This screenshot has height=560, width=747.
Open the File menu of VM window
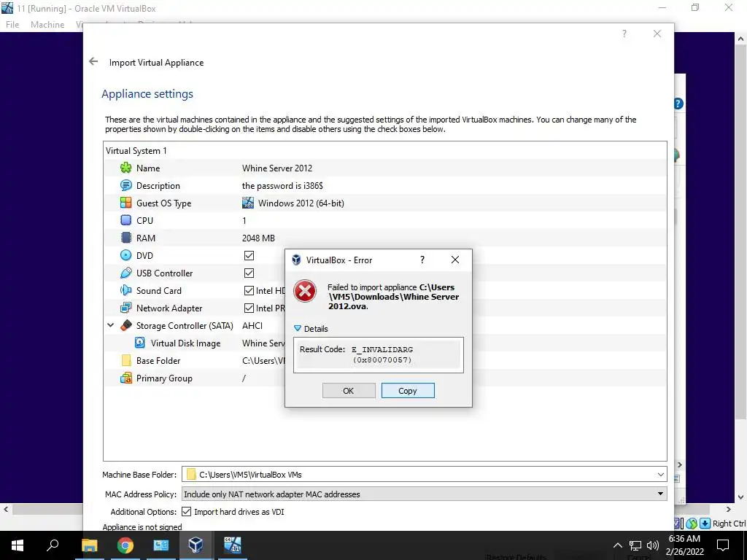(x=12, y=24)
